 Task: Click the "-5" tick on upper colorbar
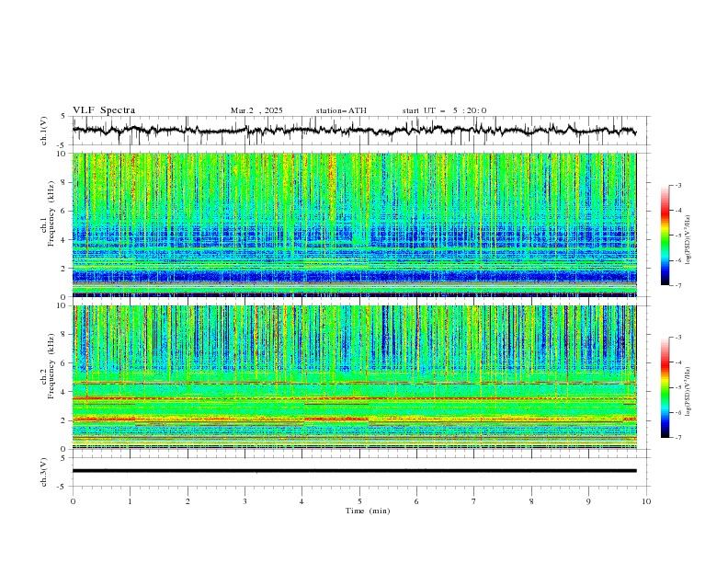coord(677,236)
